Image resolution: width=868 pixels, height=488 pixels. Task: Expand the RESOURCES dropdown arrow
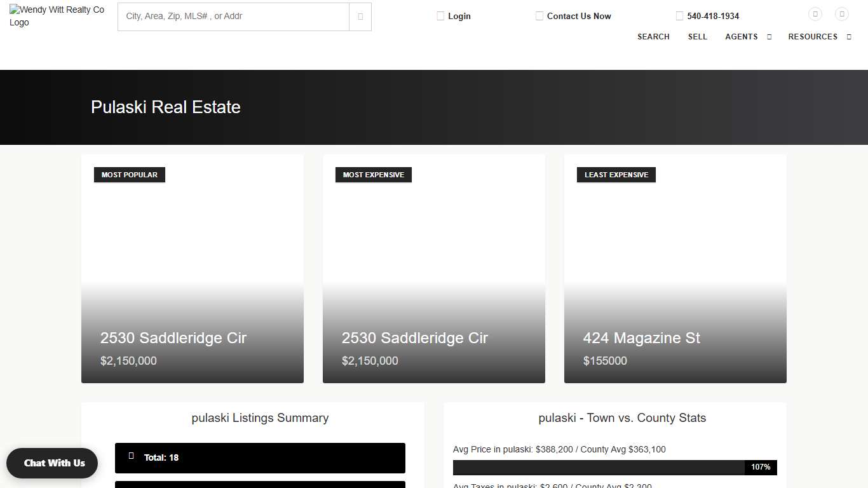[x=849, y=37]
